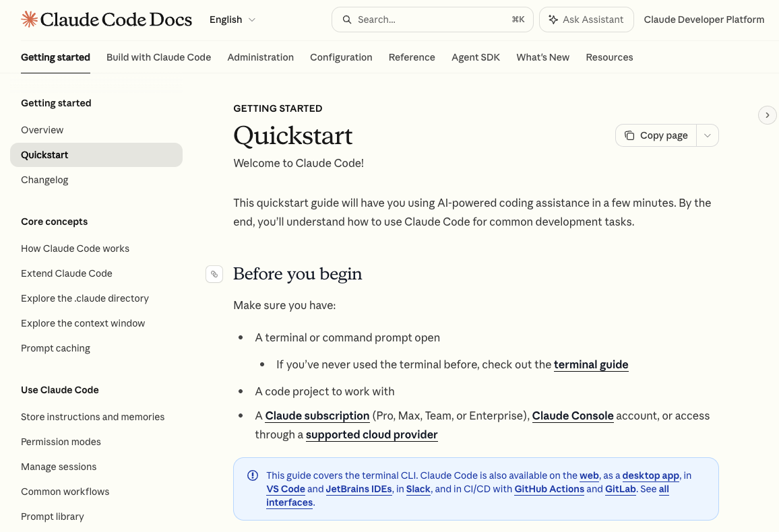This screenshot has height=532, width=779.
Task: Click the Make sure you have: text
Action: coord(284,305)
